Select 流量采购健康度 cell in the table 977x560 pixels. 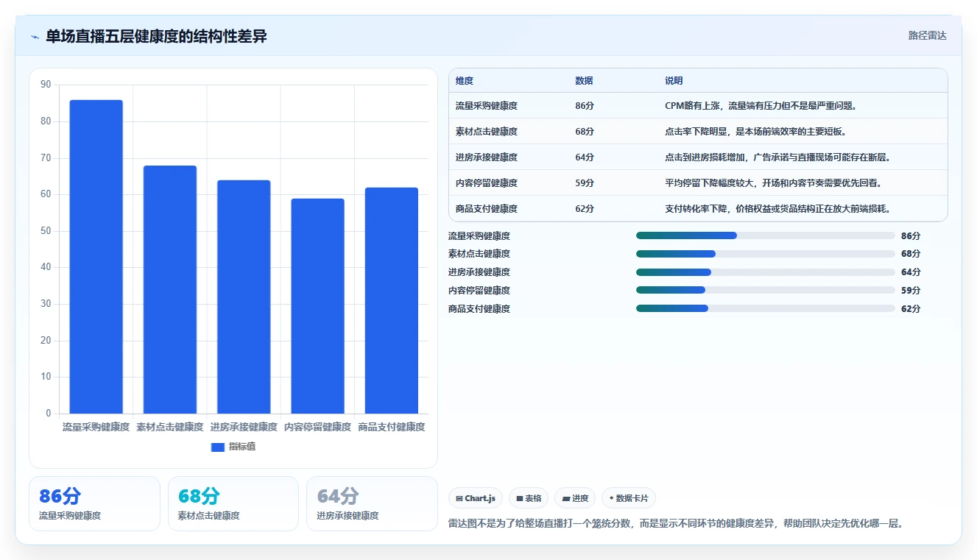tap(487, 106)
